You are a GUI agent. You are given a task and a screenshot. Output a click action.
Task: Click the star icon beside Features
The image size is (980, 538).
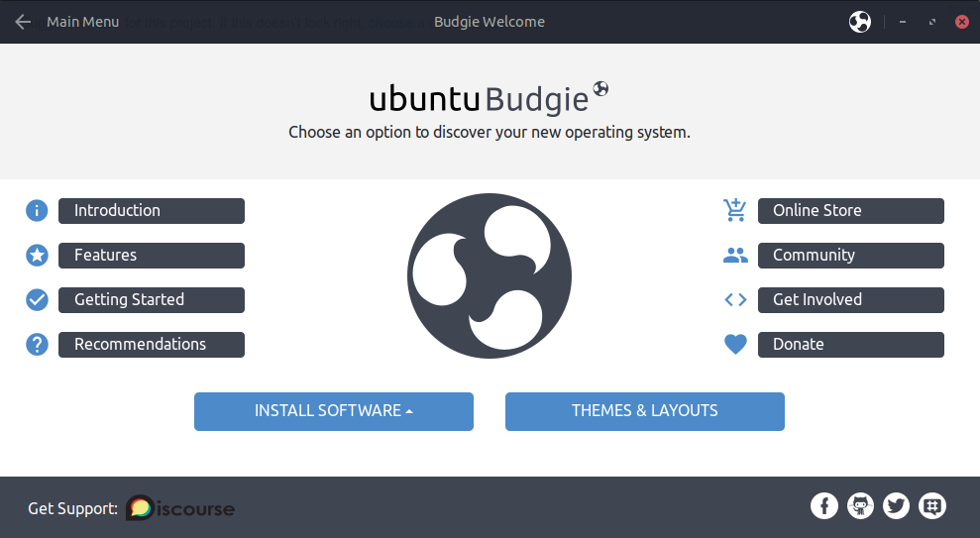click(37, 255)
